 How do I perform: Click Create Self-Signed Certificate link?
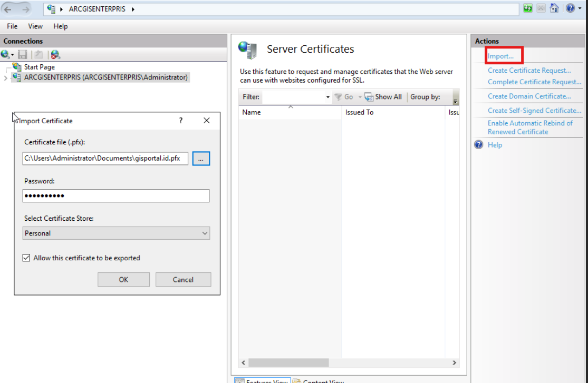[x=534, y=111]
